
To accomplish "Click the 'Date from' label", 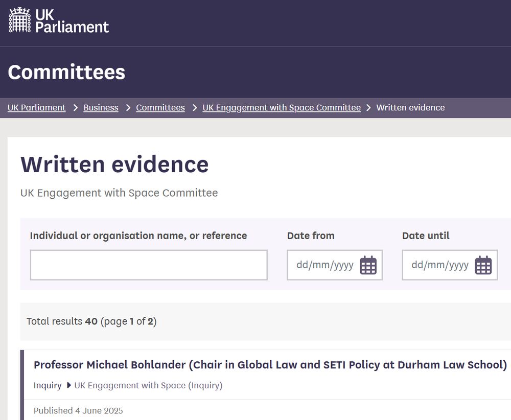I will (311, 236).
